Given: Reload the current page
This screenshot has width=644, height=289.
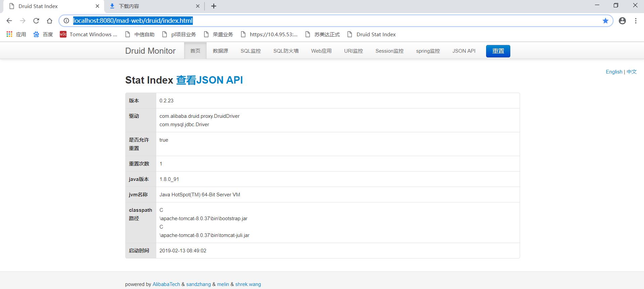Looking at the screenshot, I should coord(36,21).
